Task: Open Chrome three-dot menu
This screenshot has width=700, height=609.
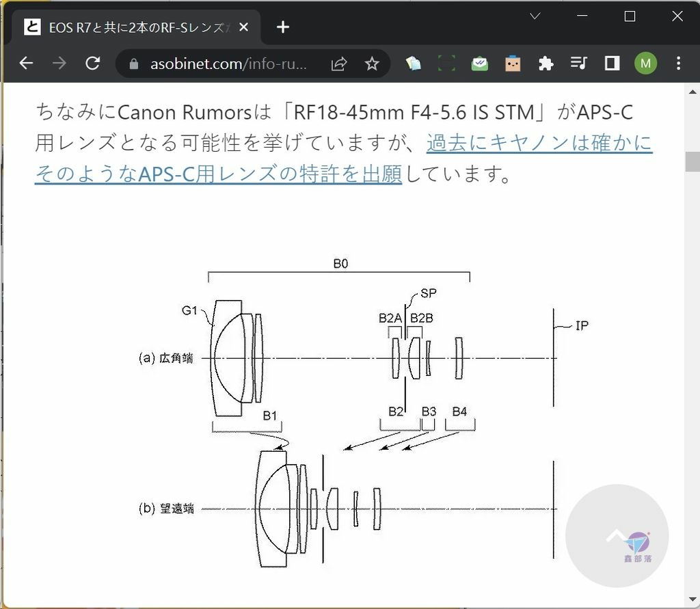Action: (678, 64)
